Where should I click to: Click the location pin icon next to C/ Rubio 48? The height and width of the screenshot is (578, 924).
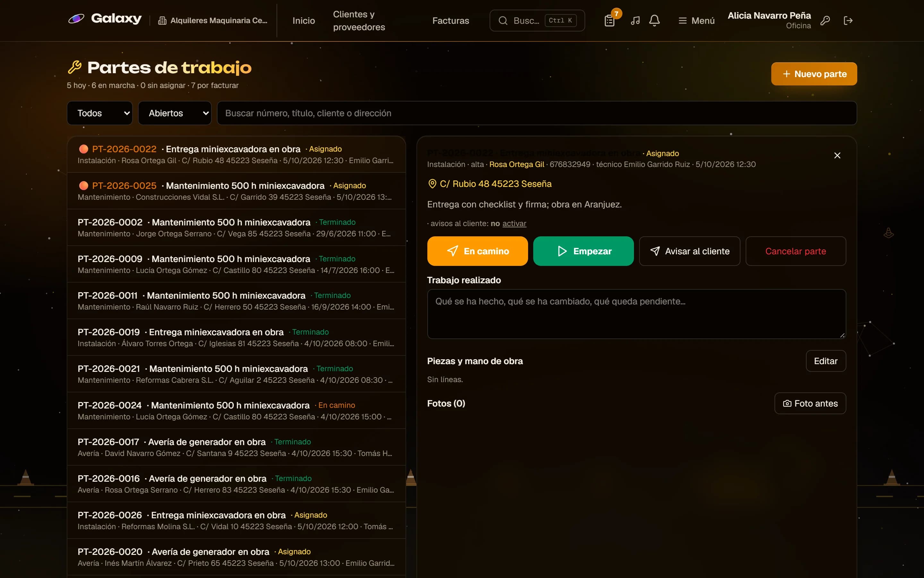click(x=432, y=184)
